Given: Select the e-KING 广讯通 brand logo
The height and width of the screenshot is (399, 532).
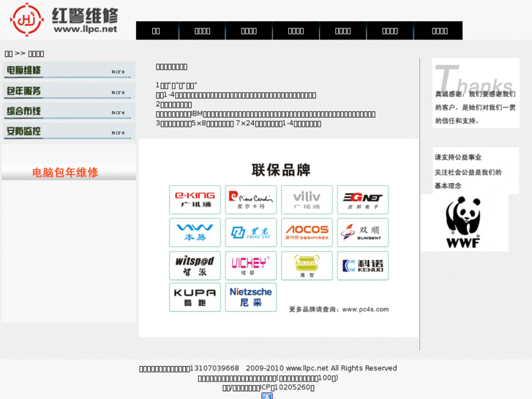Looking at the screenshot, I should pyautogui.click(x=195, y=200).
